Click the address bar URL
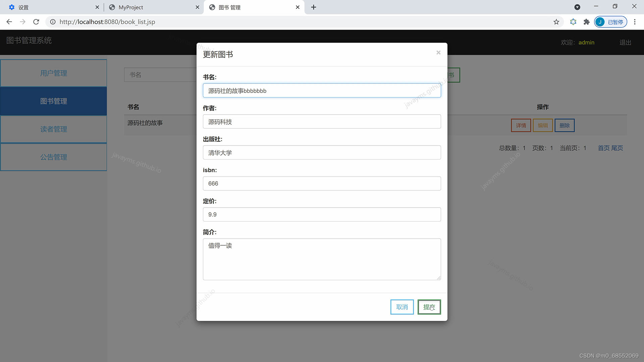The width and height of the screenshot is (644, 362). [107, 22]
